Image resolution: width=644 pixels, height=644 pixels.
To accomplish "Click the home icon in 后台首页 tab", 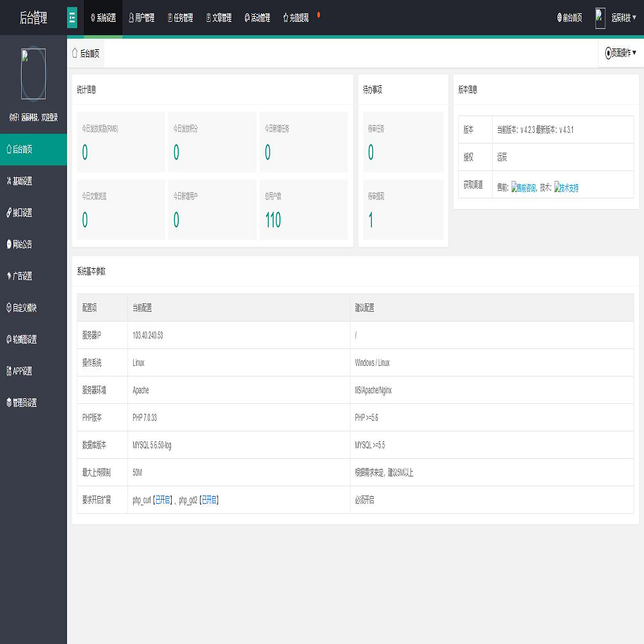I will [75, 53].
